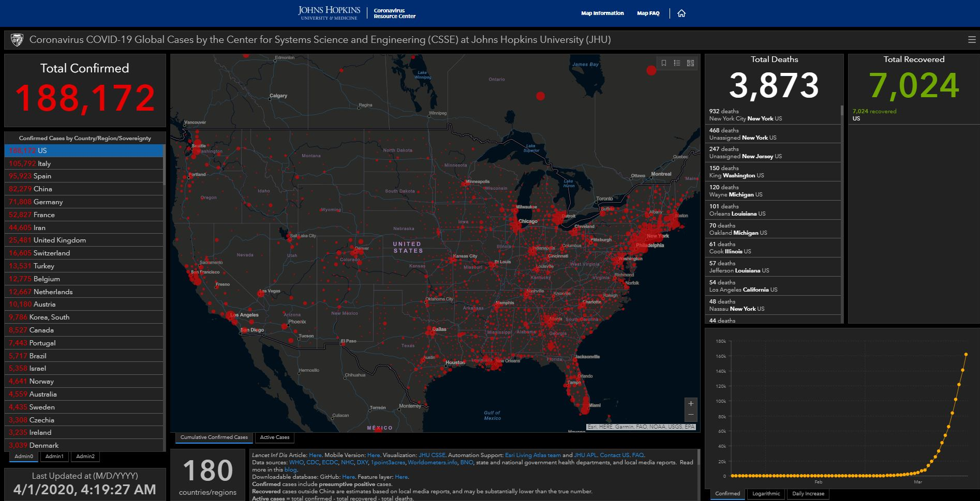Image resolution: width=980 pixels, height=501 pixels.
Task: Select China in the country list
Action: (x=84, y=189)
